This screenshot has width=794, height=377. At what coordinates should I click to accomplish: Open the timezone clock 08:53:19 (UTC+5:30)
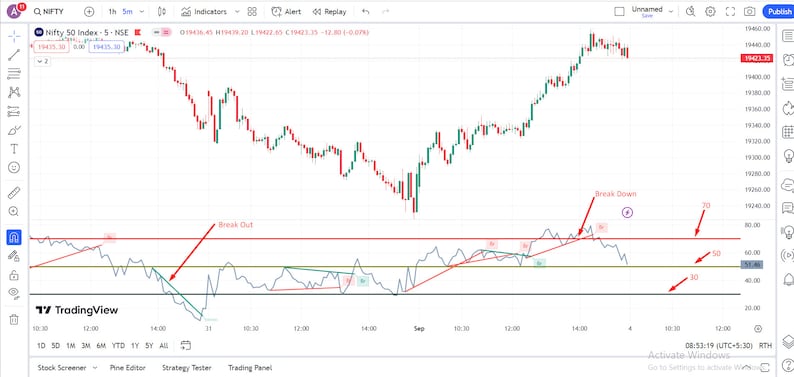pyautogui.click(x=719, y=346)
